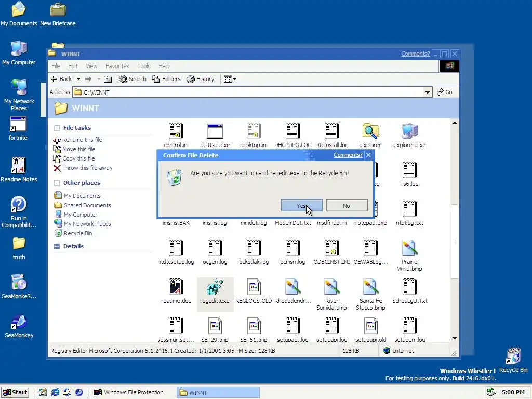The image size is (532, 399).
Task: Open the Recycle Bin desktop icon
Action: (x=513, y=360)
